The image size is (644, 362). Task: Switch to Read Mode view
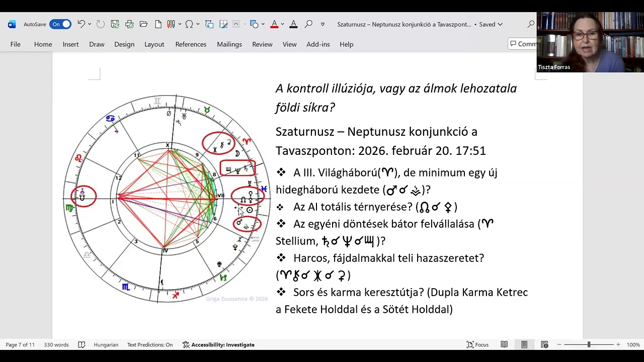[x=504, y=345]
